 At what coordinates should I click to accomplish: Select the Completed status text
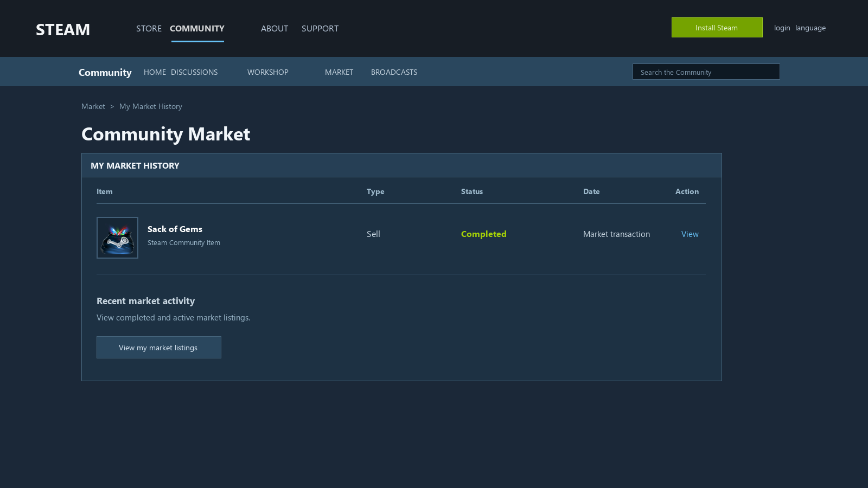pos(483,234)
